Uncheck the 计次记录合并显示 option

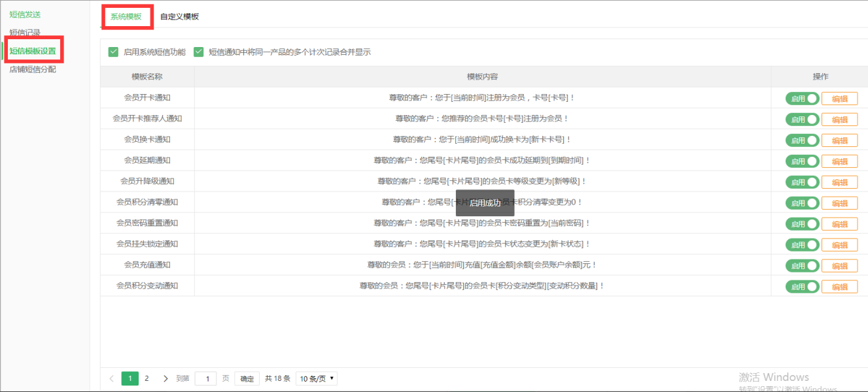click(199, 52)
